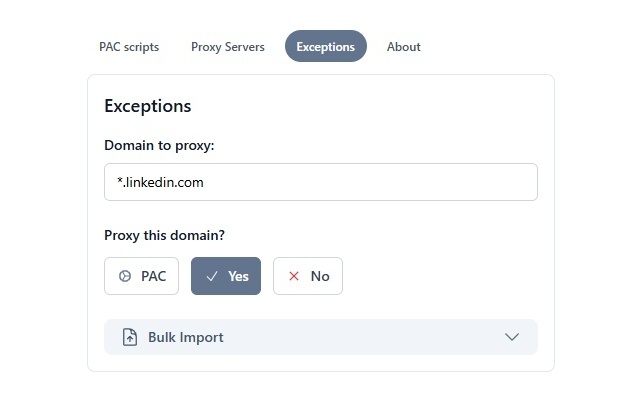Click the Exceptions panel heading

click(x=147, y=106)
